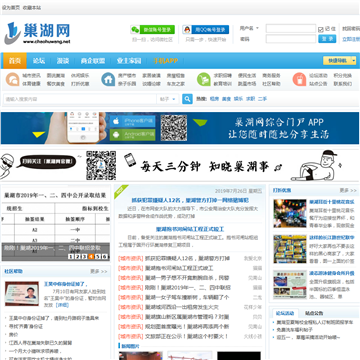
Task: Click the 设为首页 link at top
Action: point(11,8)
